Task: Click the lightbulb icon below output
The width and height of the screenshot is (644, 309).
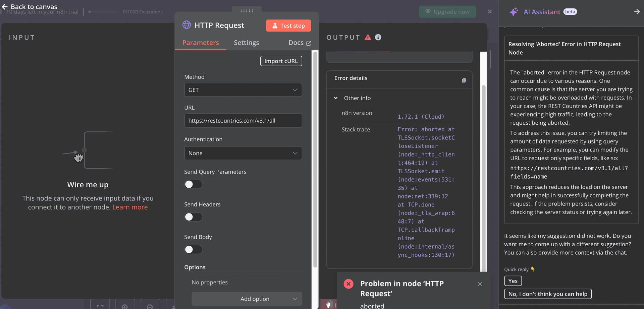Action: point(328,305)
